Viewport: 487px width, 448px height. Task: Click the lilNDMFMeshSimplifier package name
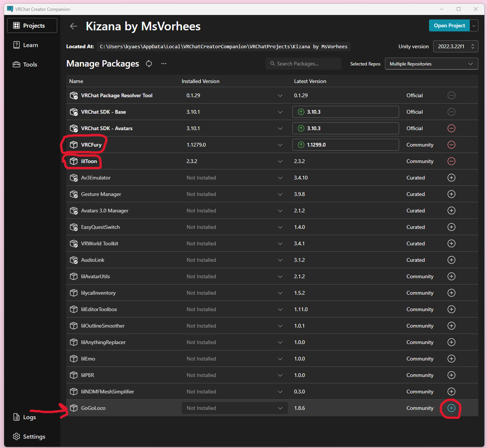point(108,392)
